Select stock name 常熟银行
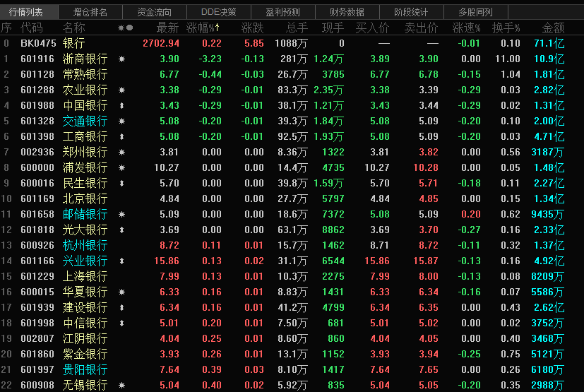Viewport: 584px width, 392px height. pyautogui.click(x=85, y=75)
